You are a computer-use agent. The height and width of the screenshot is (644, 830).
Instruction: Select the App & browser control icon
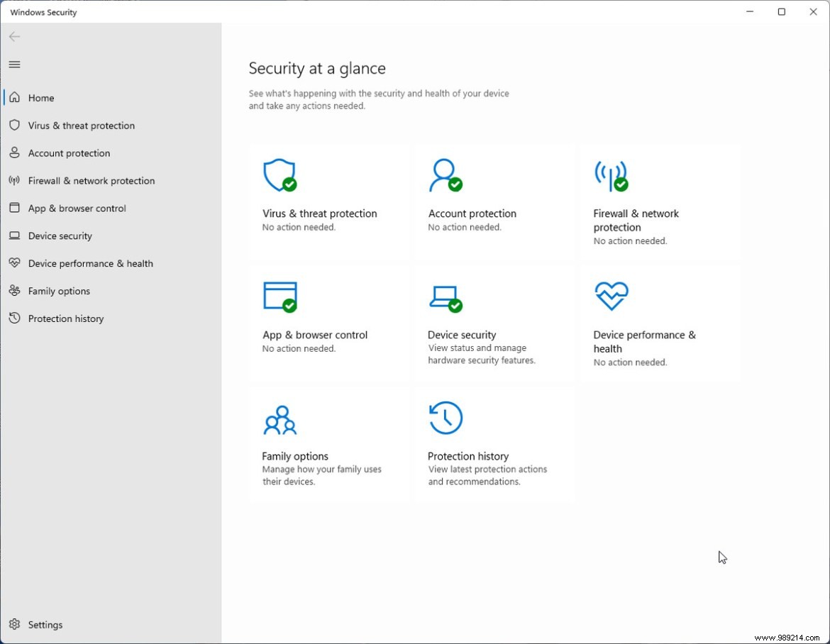280,296
